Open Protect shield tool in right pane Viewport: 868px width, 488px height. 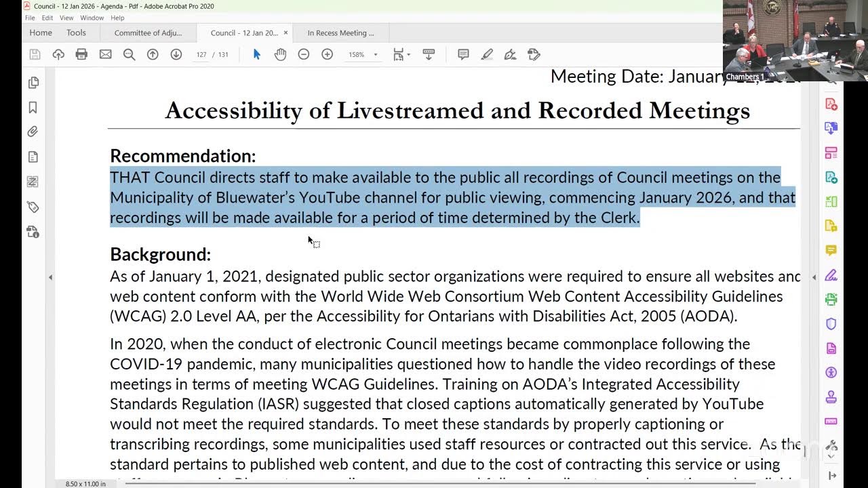click(x=831, y=324)
